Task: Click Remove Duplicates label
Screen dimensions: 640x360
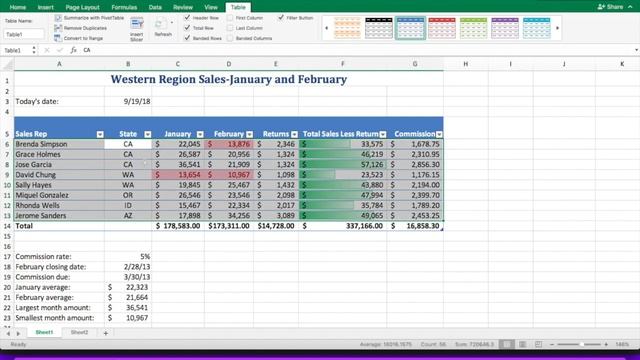Action: (85, 28)
